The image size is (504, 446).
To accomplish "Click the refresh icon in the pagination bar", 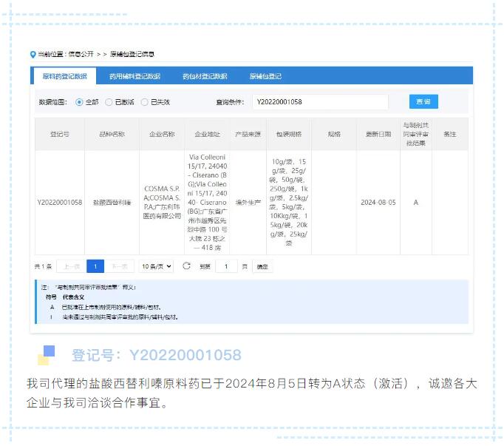I will click(186, 266).
